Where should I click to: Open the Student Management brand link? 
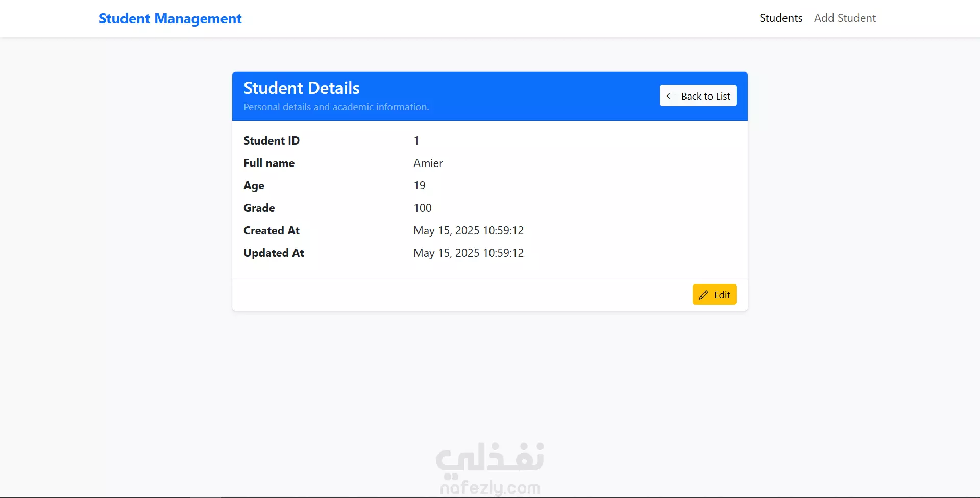click(170, 18)
